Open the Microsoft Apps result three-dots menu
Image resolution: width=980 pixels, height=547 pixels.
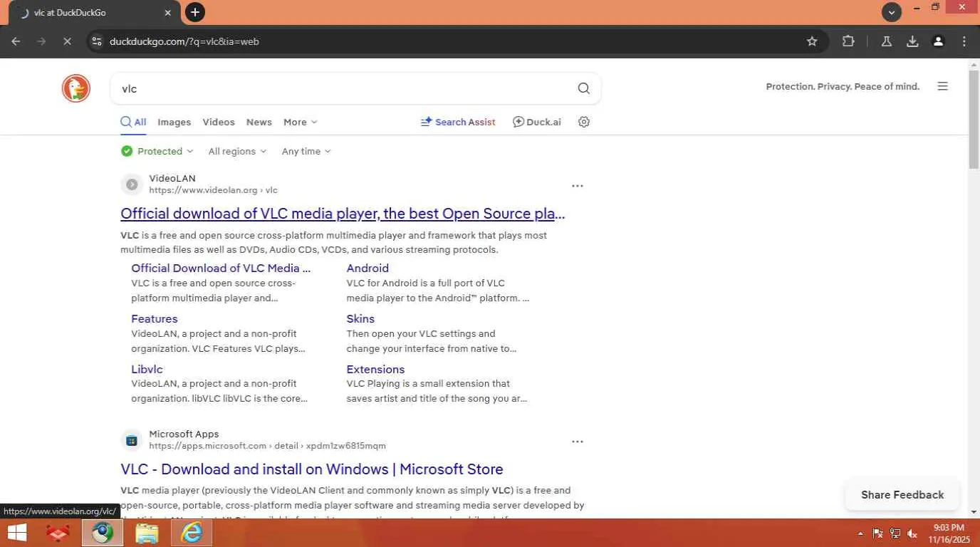(578, 442)
